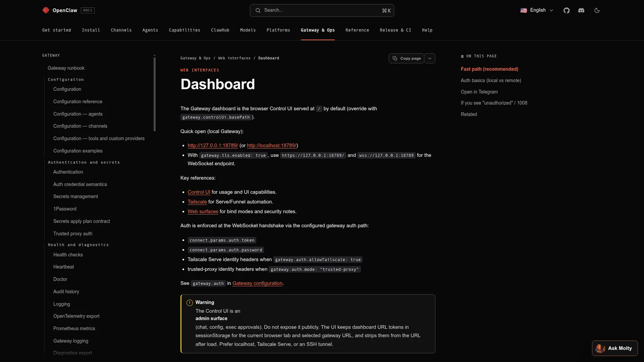Jump to Open in Telegram section
The height and width of the screenshot is (362, 644).
(x=479, y=92)
